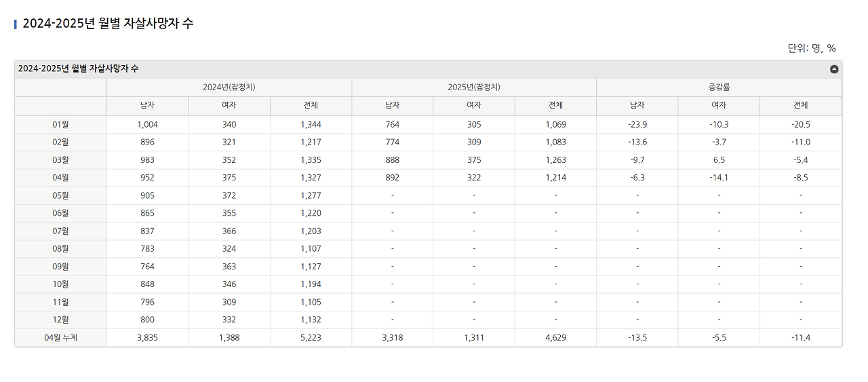Click 여자 header under 증감률
Image resolution: width=868 pixels, height=382 pixels.
[x=719, y=106]
